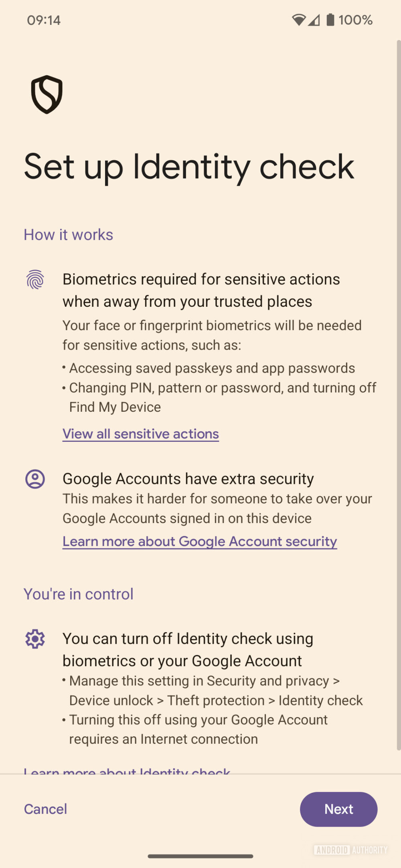
Task: Click the battery indicator icon
Action: point(330,19)
